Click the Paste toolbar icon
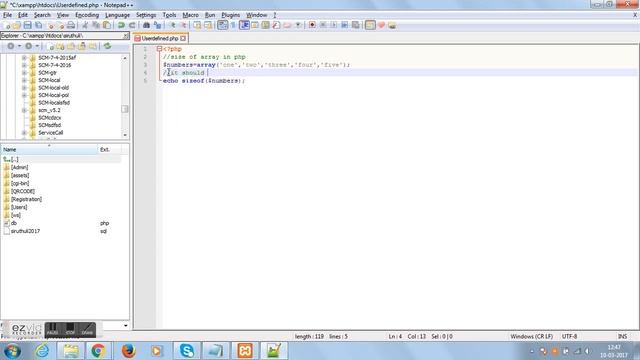Image resolution: width=640 pixels, height=360 pixels. pyautogui.click(x=107, y=25)
